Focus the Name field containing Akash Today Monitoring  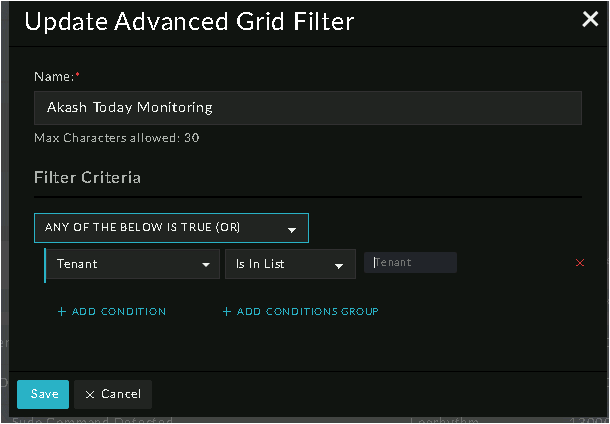[308, 108]
